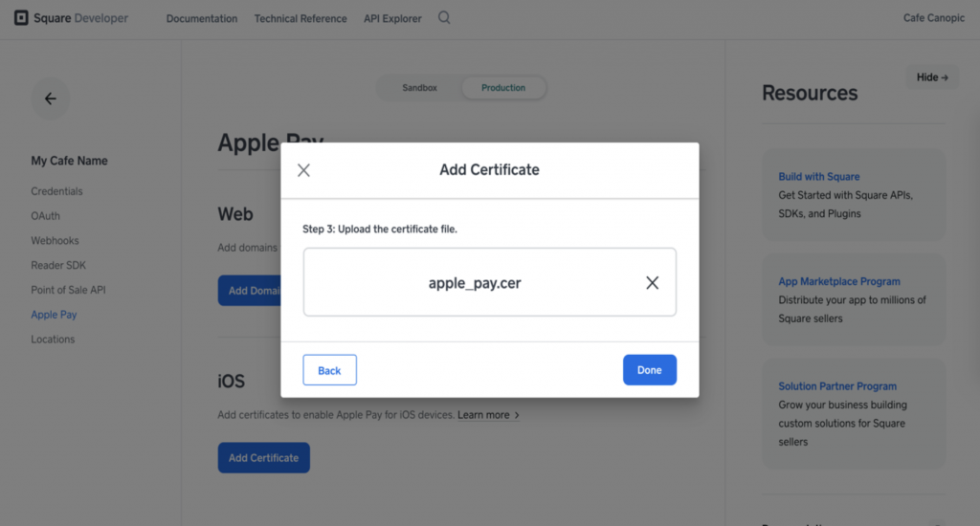Open Credentials in the sidebar
Viewport: 980px width, 526px height.
click(x=56, y=191)
